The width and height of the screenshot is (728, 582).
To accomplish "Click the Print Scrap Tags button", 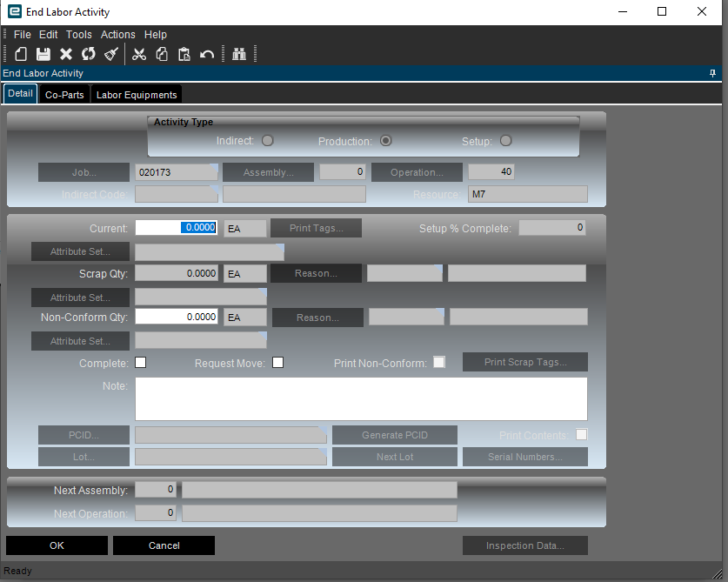I will coord(525,362).
